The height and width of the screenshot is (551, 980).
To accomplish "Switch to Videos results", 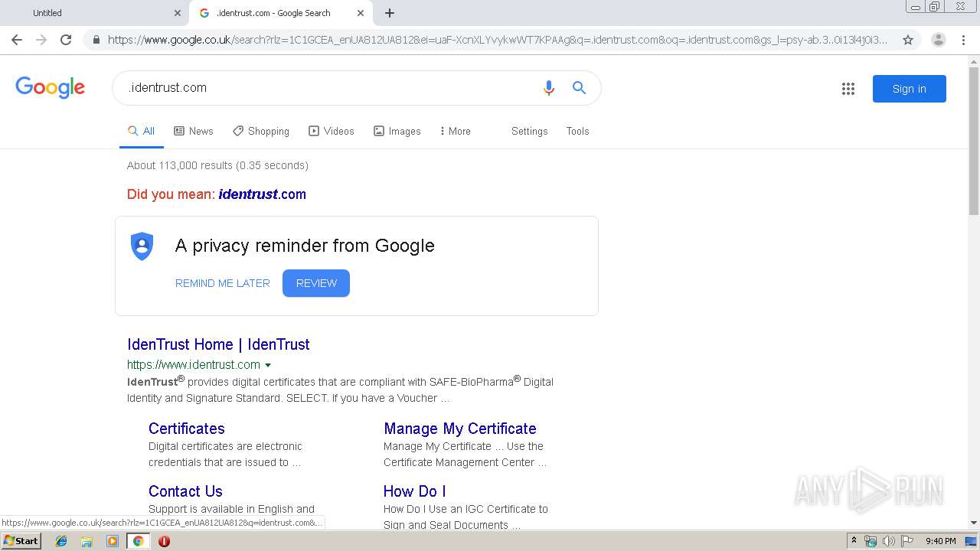I will (332, 132).
